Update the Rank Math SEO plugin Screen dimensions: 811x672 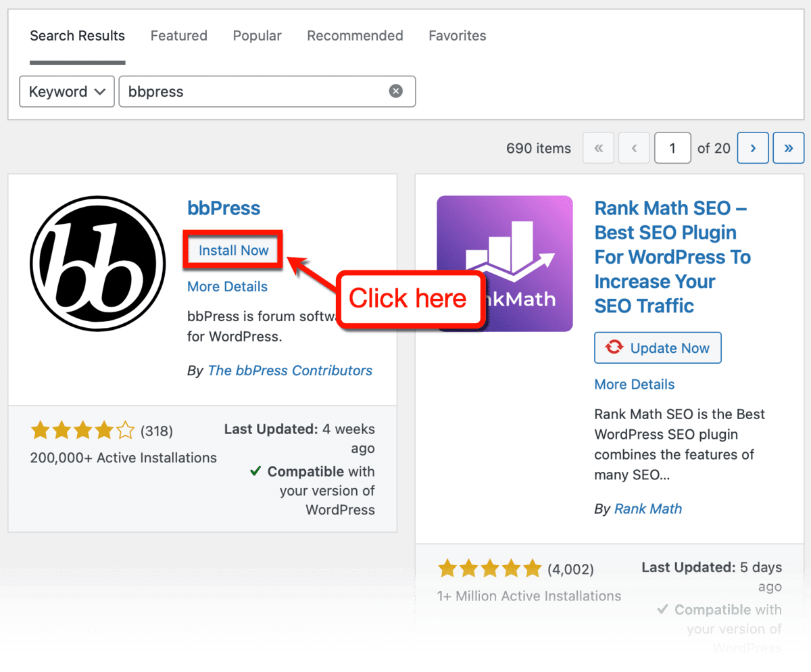[x=658, y=347]
